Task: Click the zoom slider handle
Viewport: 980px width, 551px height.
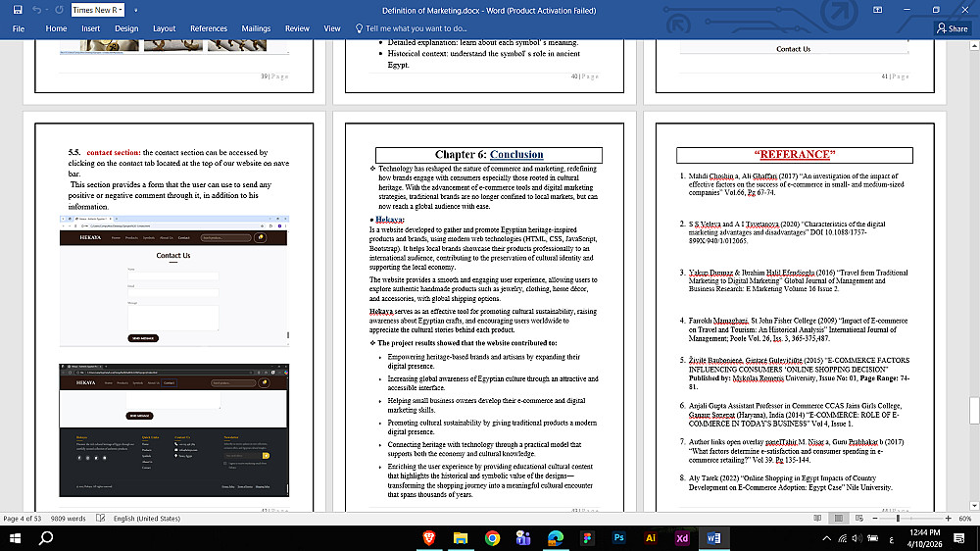Action: coord(898,519)
